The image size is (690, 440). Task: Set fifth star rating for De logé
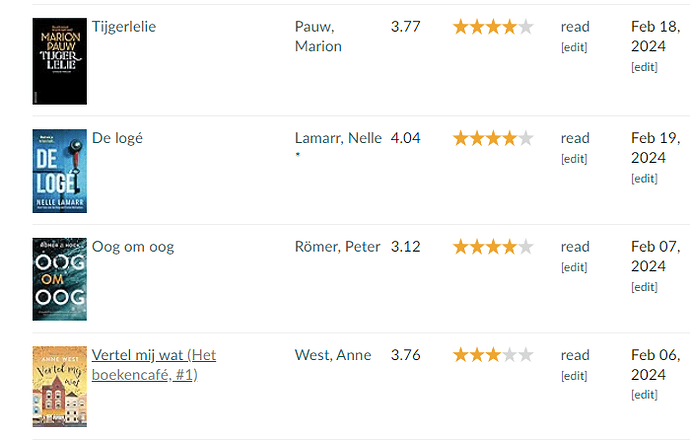525,138
